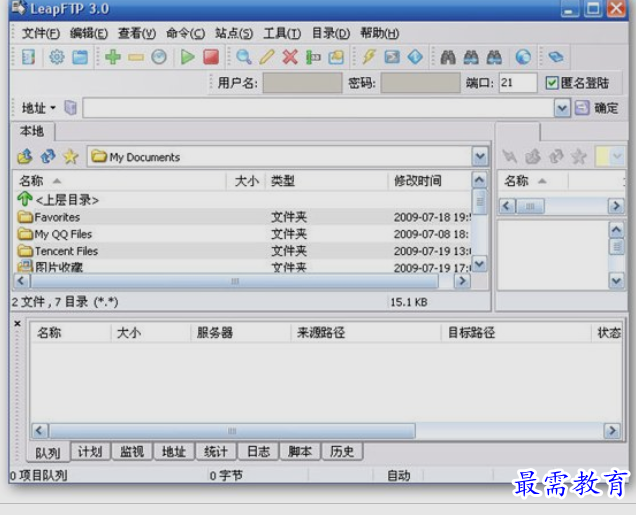Click the 用户名 input field
Viewport: 636px width, 515px height.
302,83
